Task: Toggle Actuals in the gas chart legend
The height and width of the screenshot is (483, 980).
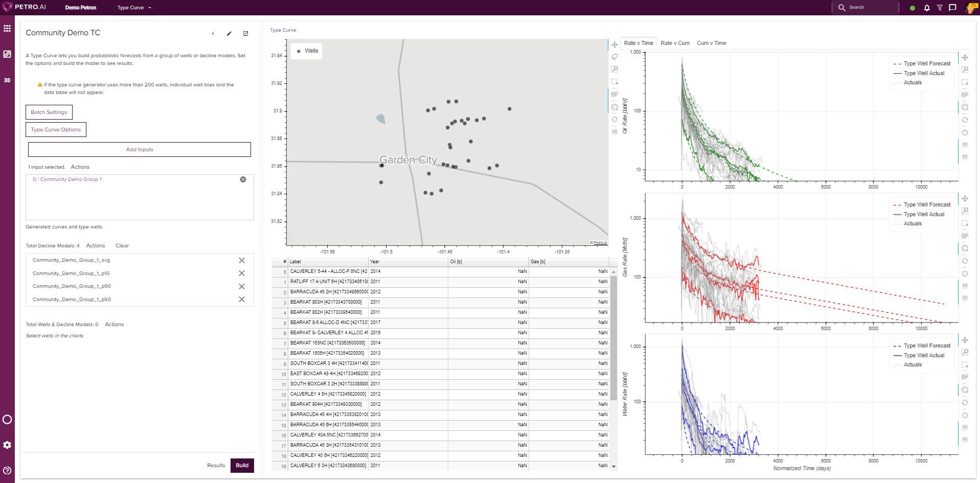Action: pos(907,224)
